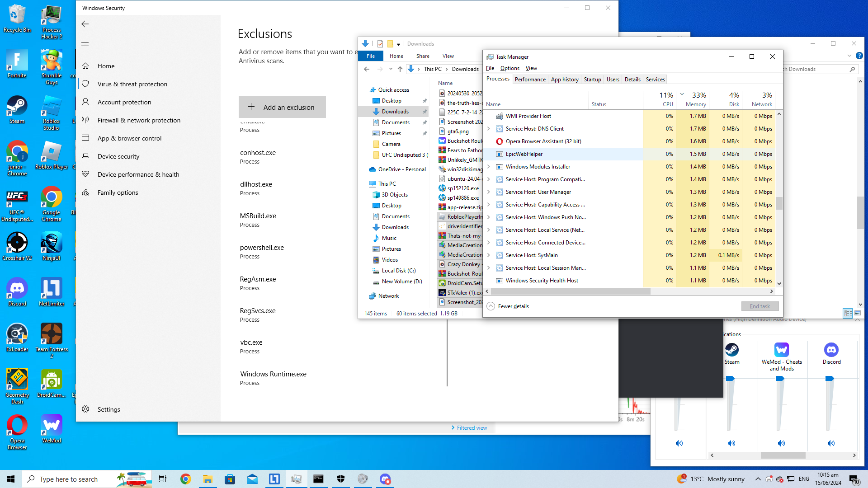
Task: Open File Explorer from the taskbar
Action: [208, 479]
